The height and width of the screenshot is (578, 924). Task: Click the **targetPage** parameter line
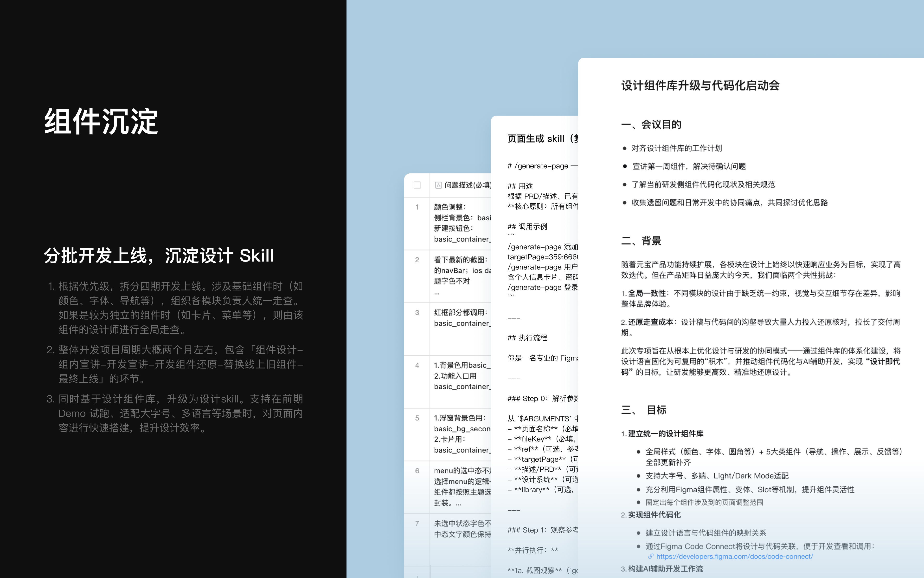click(543, 459)
